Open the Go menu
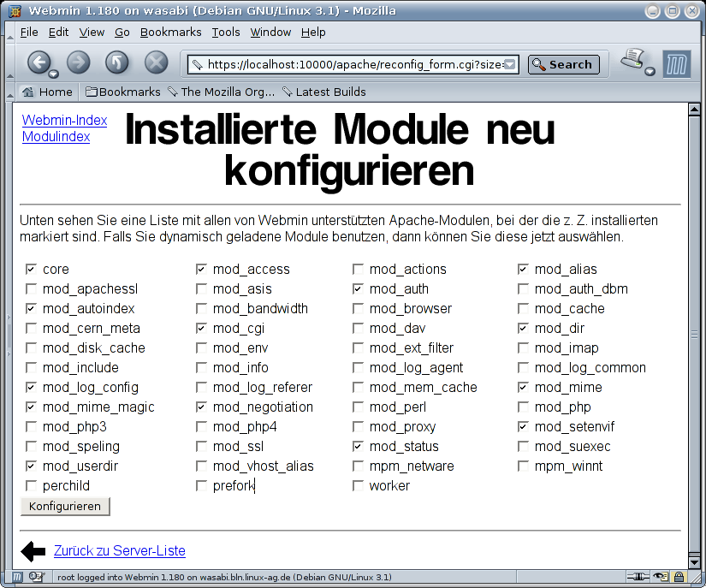The height and width of the screenshot is (588, 706). tap(122, 33)
